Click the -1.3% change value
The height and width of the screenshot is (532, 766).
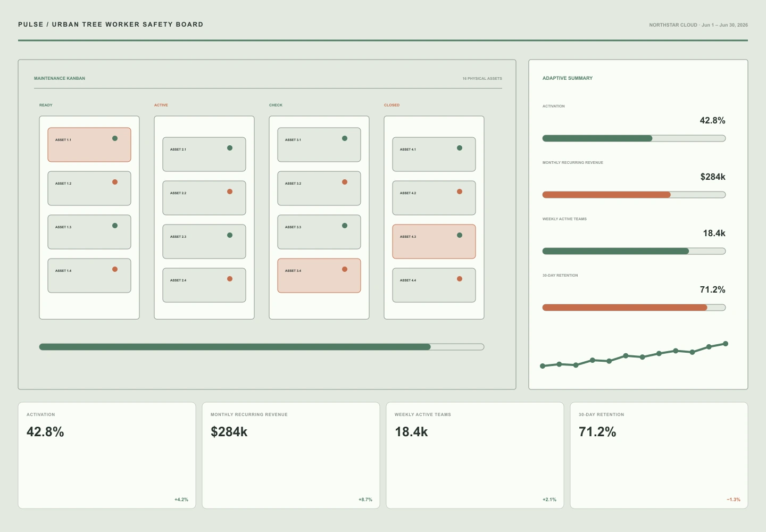click(x=734, y=500)
